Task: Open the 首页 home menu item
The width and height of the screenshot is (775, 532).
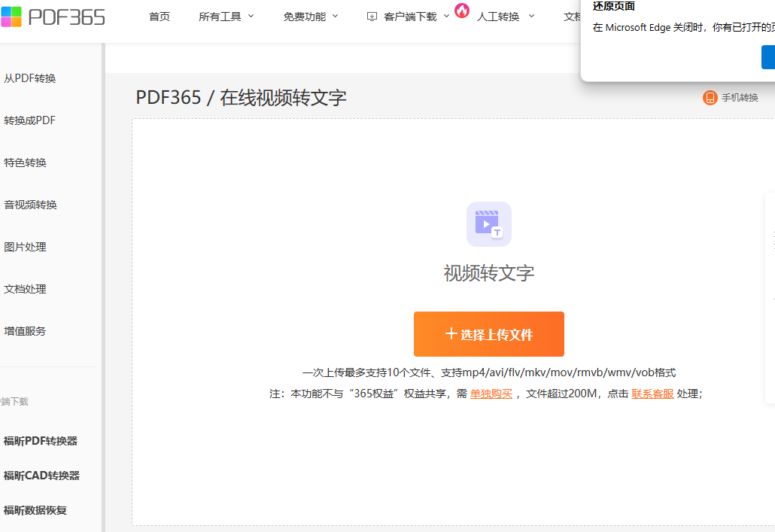Action: (x=160, y=17)
